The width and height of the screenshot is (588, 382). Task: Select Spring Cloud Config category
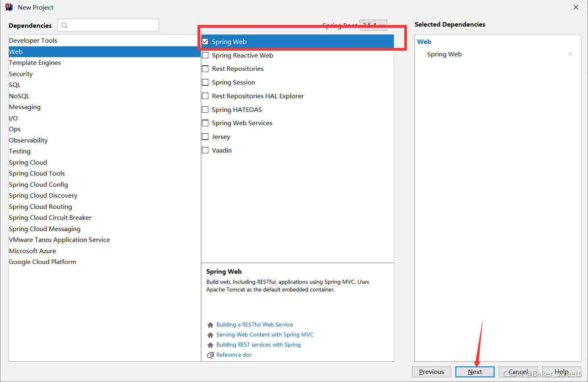pos(105,184)
